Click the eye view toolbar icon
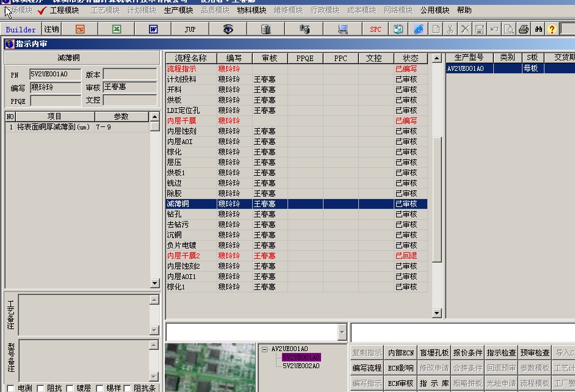575x392 pixels. click(228, 29)
